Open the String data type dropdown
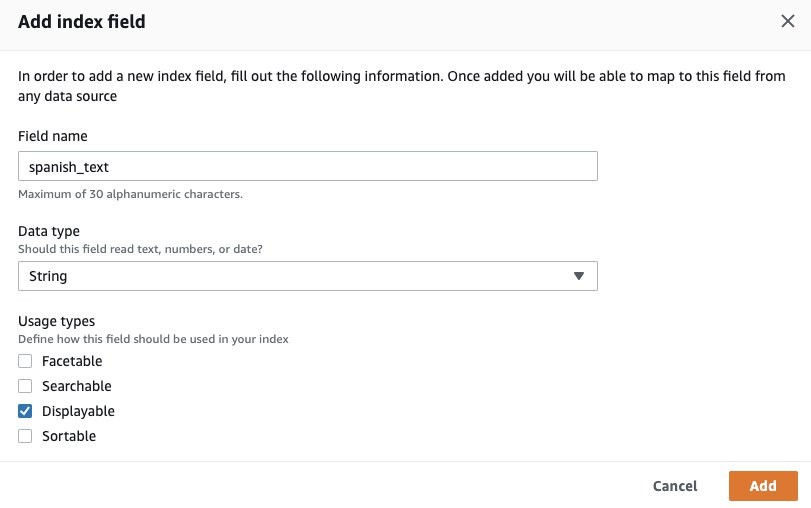811x508 pixels. point(308,276)
